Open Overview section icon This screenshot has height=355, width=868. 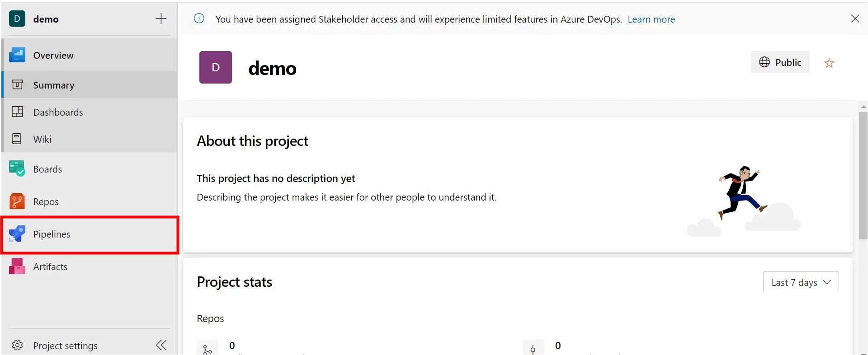point(17,55)
